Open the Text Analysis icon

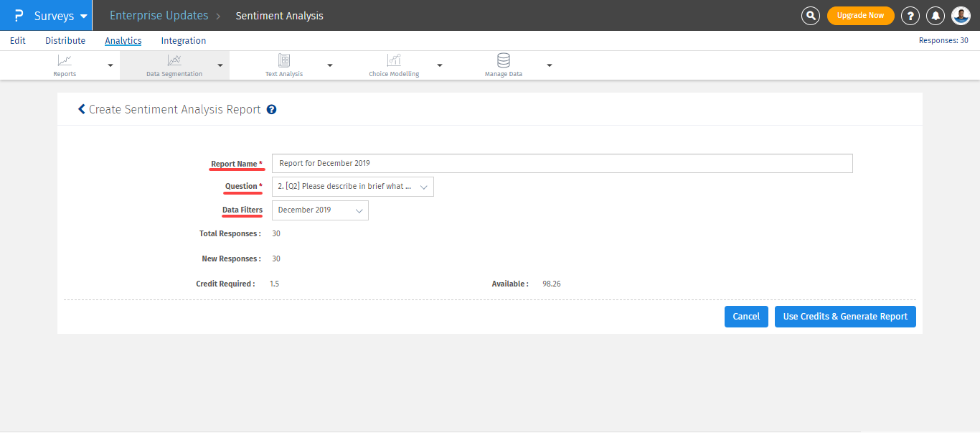284,61
